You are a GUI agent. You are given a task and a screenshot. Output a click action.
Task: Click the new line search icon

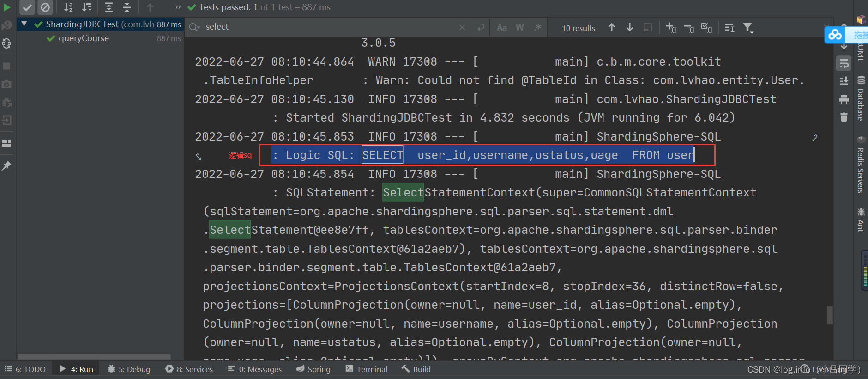pos(480,28)
